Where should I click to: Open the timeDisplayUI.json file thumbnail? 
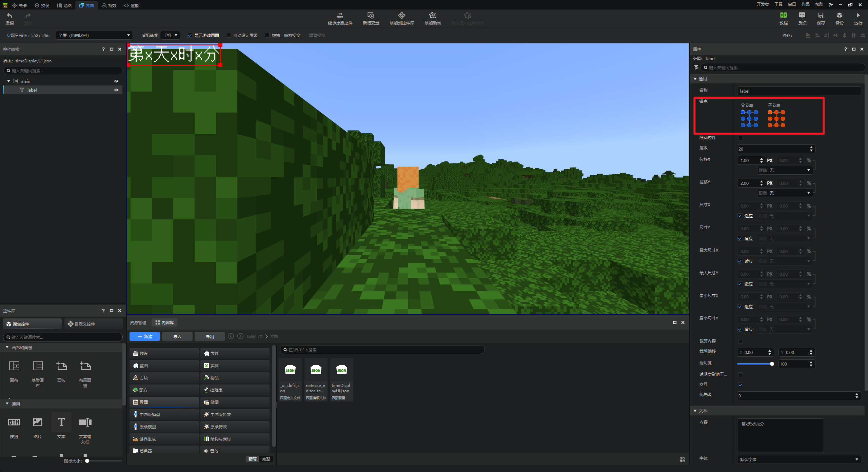point(341,370)
